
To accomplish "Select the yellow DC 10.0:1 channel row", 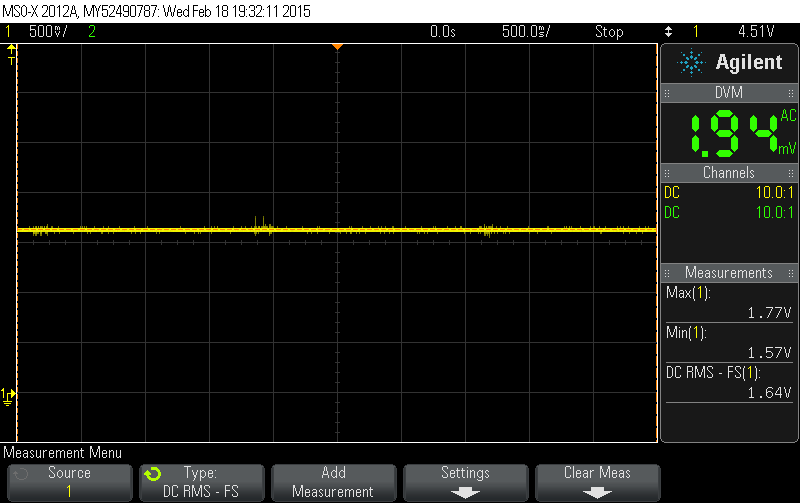I will 729,193.
